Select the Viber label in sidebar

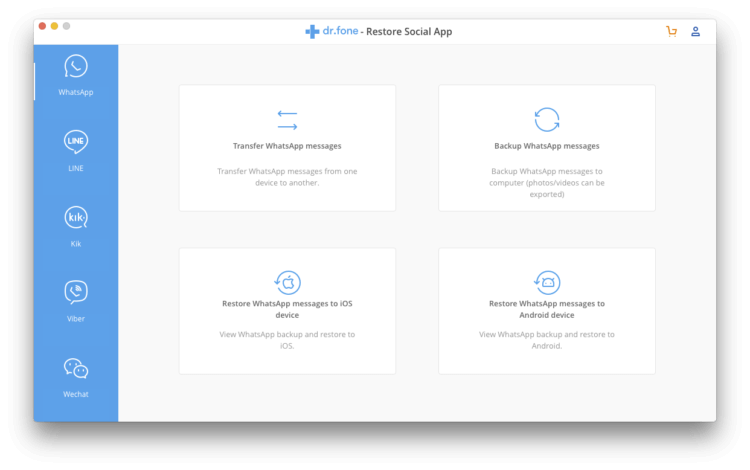coord(76,319)
